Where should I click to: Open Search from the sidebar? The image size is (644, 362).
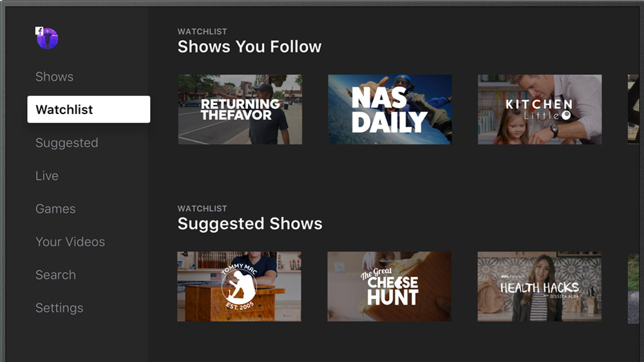(55, 275)
